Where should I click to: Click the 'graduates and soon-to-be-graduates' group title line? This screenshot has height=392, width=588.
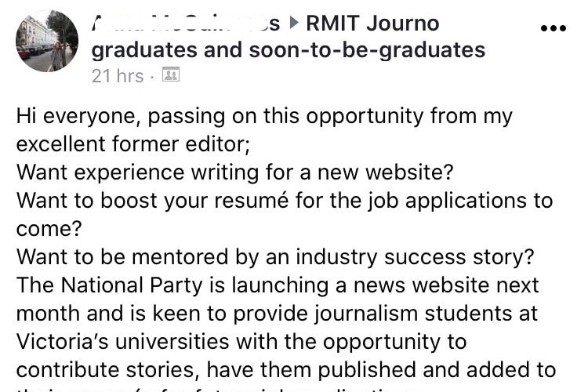(x=288, y=50)
